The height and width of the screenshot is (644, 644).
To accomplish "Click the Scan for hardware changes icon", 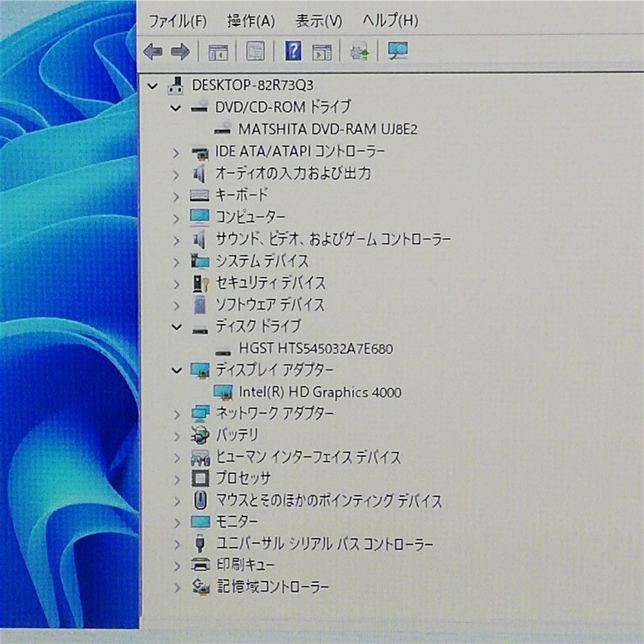I will [x=397, y=52].
